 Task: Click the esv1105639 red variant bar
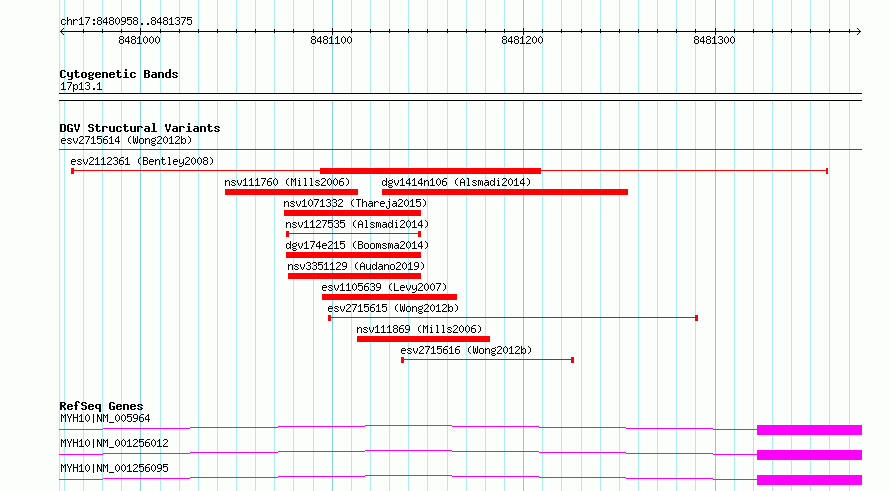[389, 297]
